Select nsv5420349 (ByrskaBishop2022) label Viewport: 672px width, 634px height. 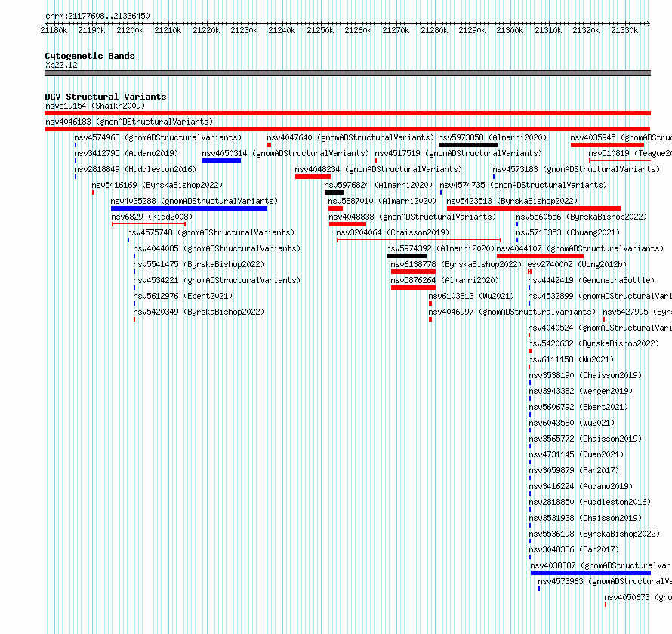(199, 312)
